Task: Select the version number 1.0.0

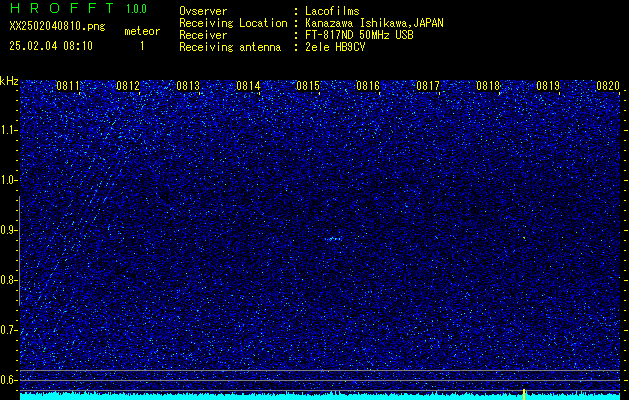Action: [136, 8]
